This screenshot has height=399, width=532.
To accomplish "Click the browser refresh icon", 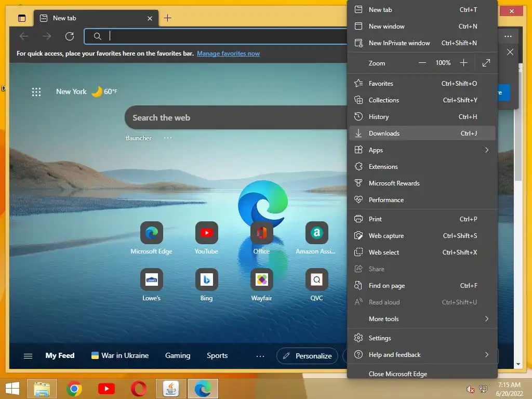I will [x=70, y=36].
